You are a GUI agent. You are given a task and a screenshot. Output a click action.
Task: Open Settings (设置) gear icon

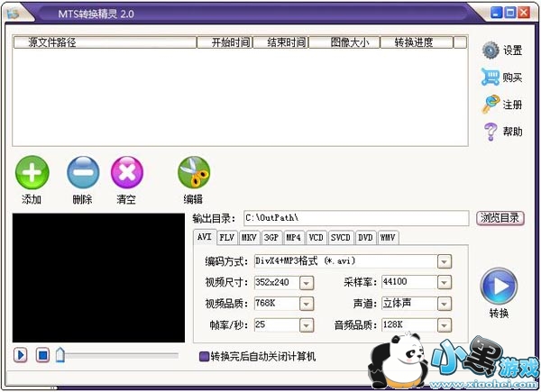491,50
